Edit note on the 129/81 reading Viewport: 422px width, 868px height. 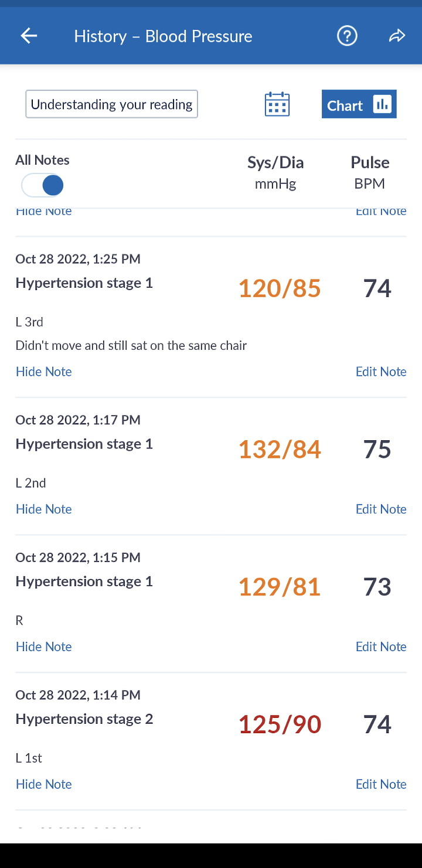click(x=381, y=647)
